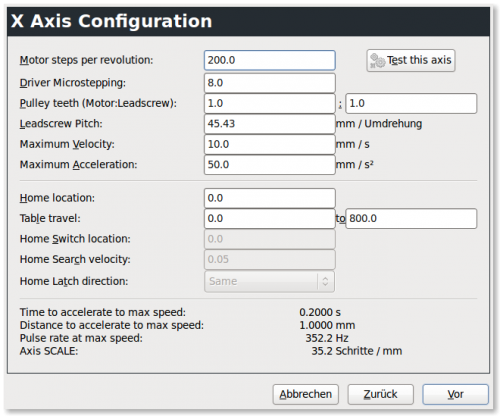This screenshot has height=416, width=500.
Task: Click the Home Search velocity field
Action: [x=270, y=259]
